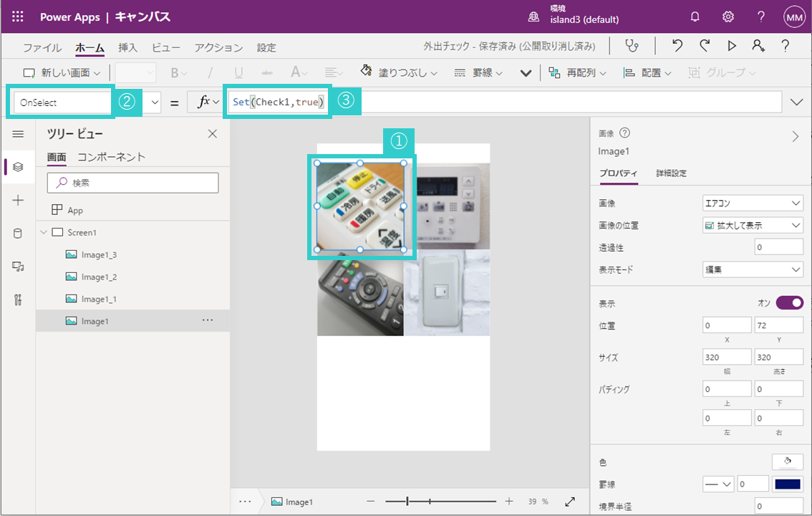Select the light switch image on canvas
The width and height of the screenshot is (812, 516).
tap(446, 293)
